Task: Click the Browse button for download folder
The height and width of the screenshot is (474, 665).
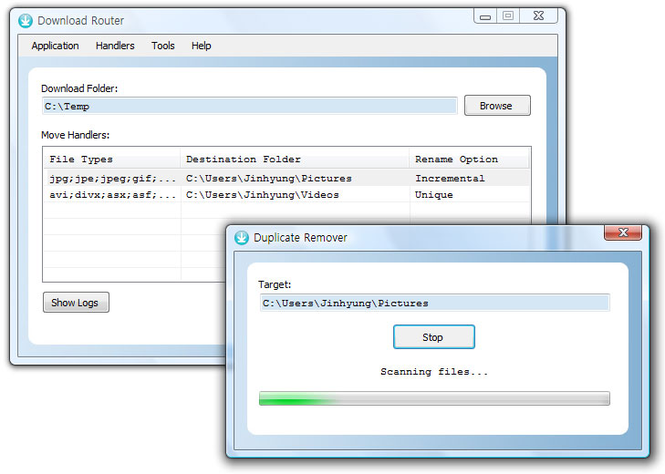Action: [x=497, y=106]
